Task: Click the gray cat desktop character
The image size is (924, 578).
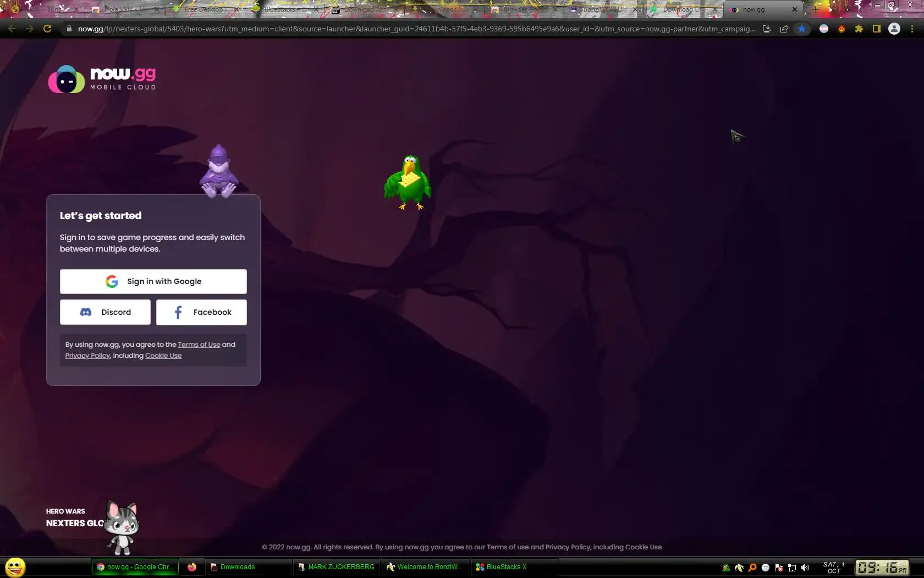Action: click(x=122, y=527)
